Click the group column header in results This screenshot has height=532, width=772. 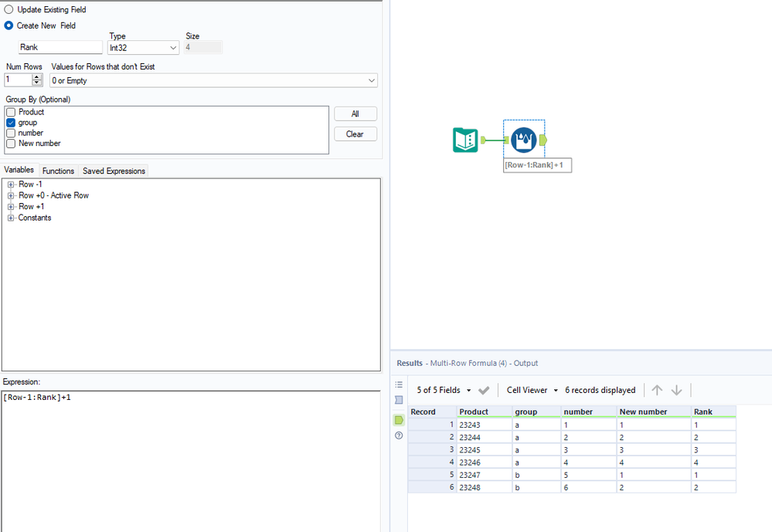click(x=536, y=412)
